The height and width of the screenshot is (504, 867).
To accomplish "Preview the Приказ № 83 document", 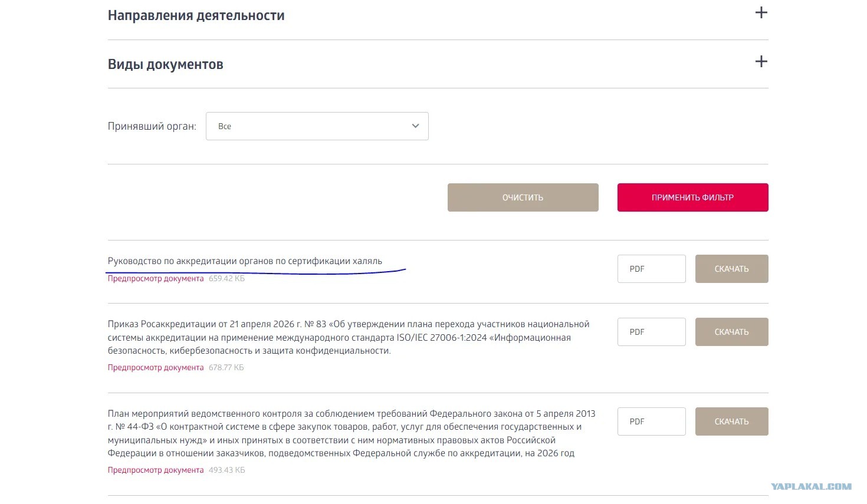I will point(156,367).
